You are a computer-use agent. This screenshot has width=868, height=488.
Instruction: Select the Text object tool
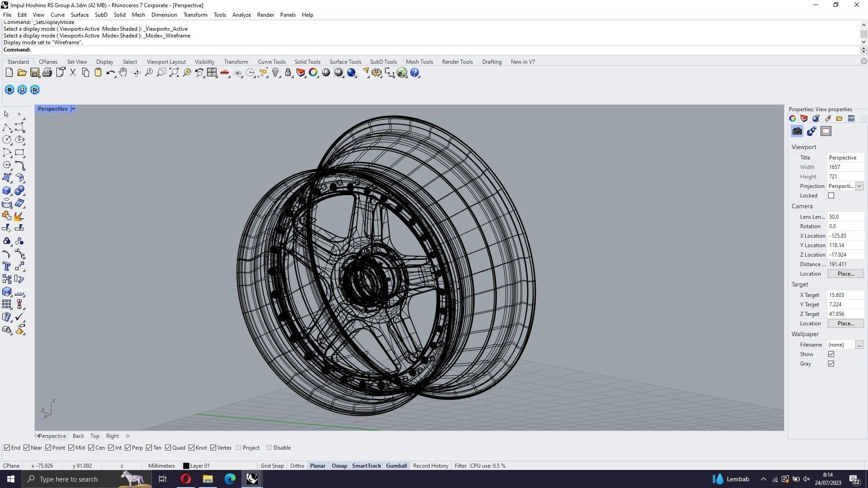pyautogui.click(x=7, y=267)
